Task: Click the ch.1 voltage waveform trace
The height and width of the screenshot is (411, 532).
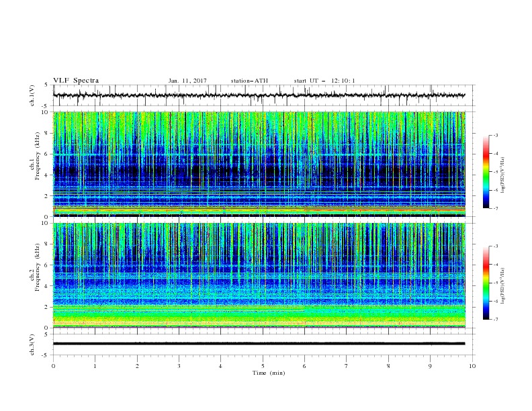Action: [259, 95]
